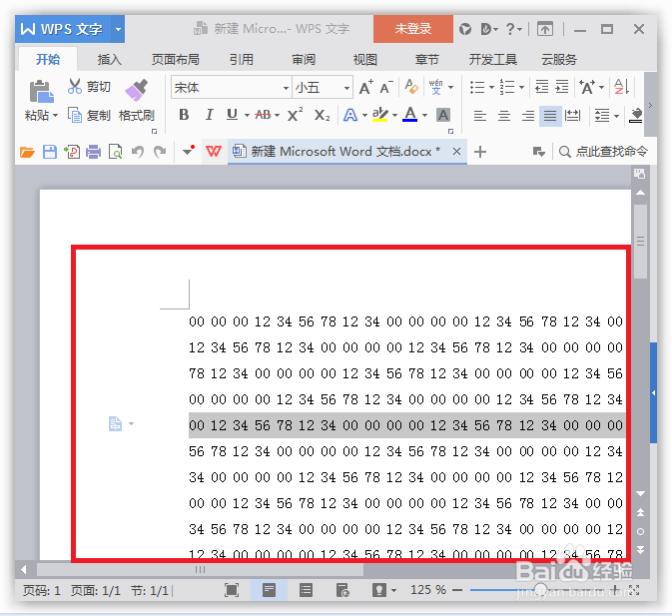This screenshot has width=672, height=616.
Task: Toggle subscript X₂ formatting
Action: [x=322, y=115]
